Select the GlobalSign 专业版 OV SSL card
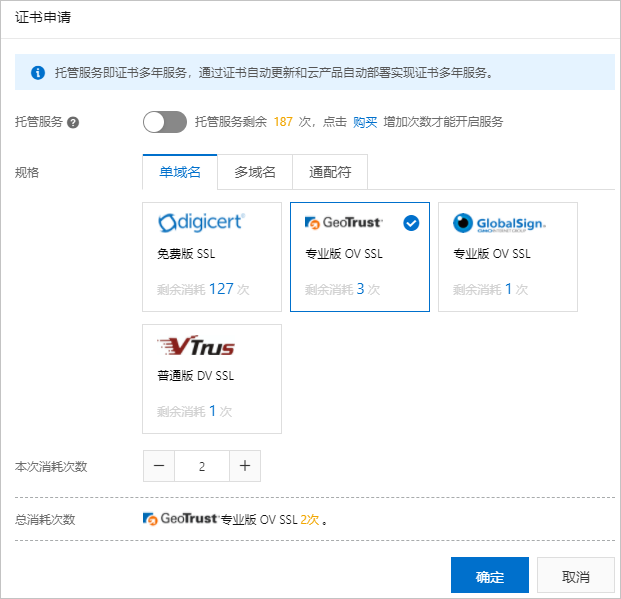Image resolution: width=621 pixels, height=599 pixels. 508,257
